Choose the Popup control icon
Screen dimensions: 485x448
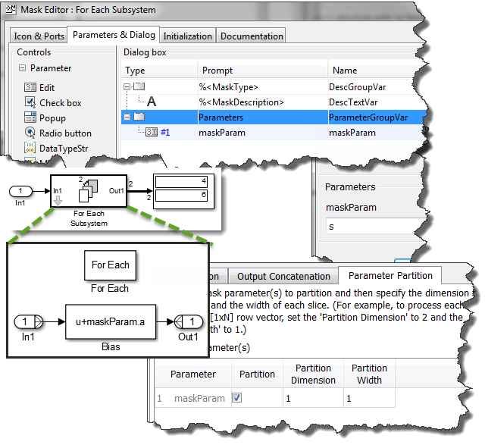click(x=30, y=117)
